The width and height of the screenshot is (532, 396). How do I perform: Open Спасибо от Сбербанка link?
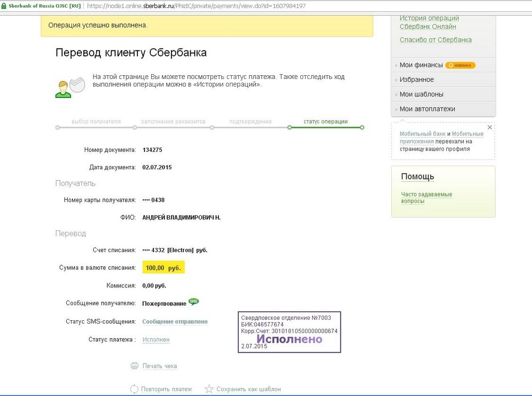[x=435, y=40]
